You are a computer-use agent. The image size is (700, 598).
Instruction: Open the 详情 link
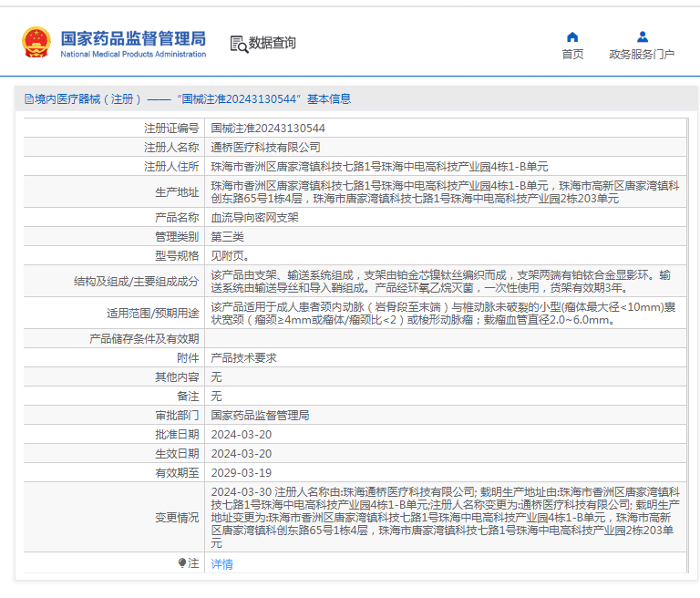[x=221, y=564]
